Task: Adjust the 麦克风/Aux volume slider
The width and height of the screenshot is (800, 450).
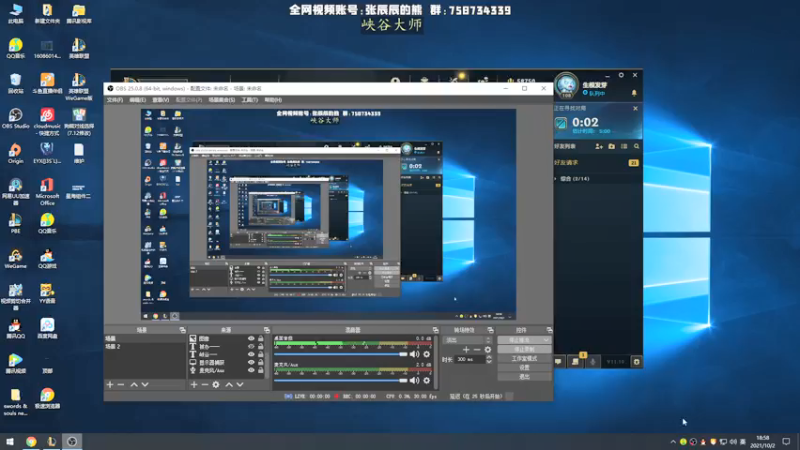Action: click(x=341, y=380)
